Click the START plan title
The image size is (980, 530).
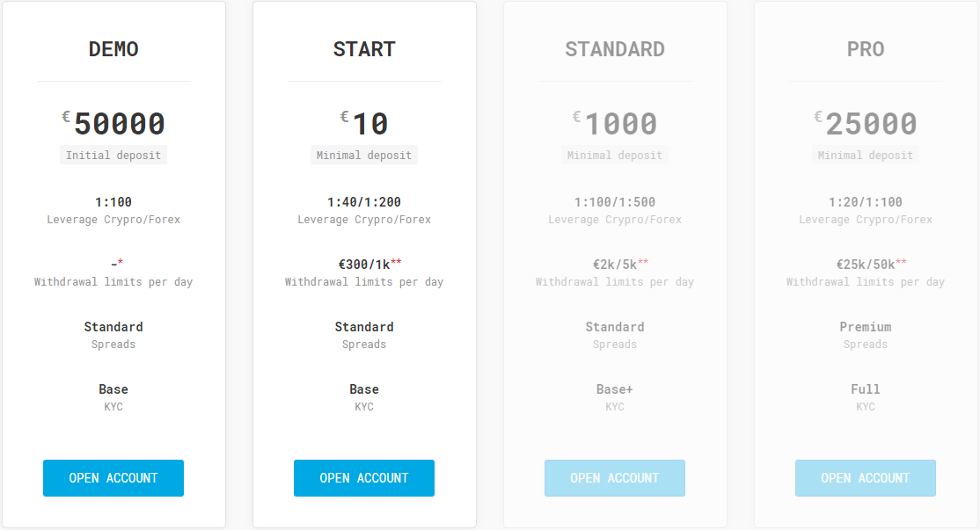(x=364, y=49)
